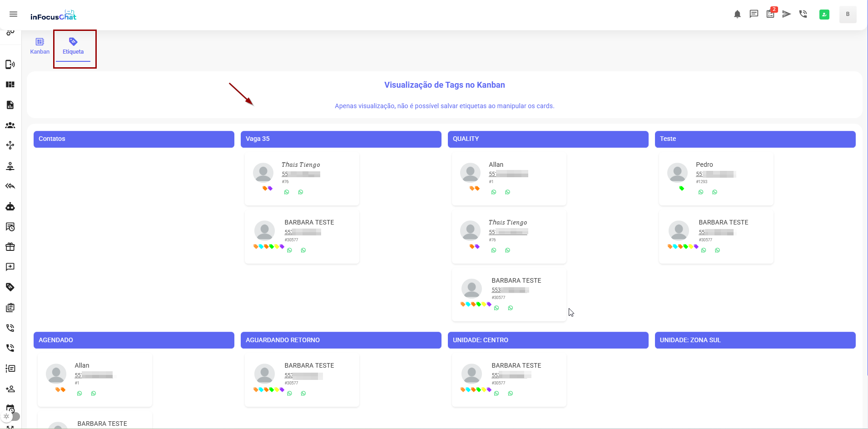868x429 pixels.
Task: Open the task list with badge 2
Action: coord(770,14)
